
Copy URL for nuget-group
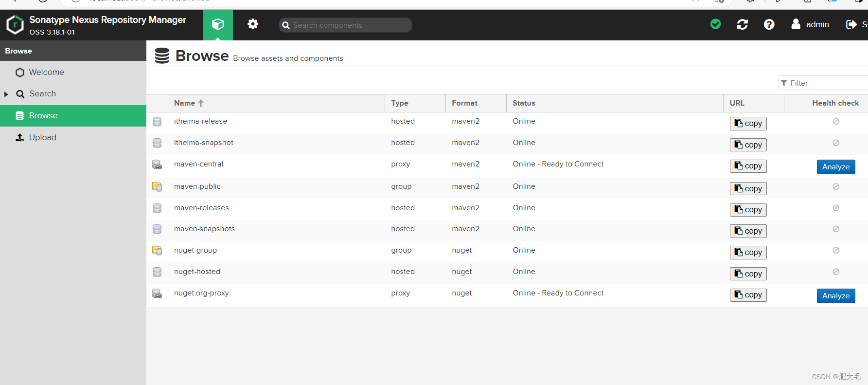pyautogui.click(x=748, y=253)
